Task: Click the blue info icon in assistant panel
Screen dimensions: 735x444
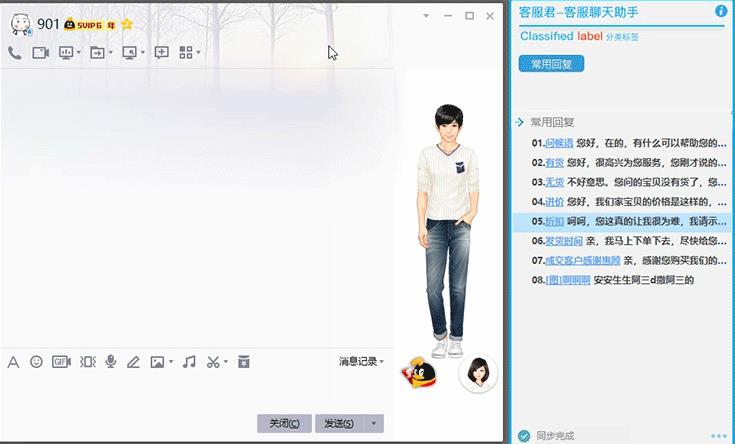Action: 721,11
